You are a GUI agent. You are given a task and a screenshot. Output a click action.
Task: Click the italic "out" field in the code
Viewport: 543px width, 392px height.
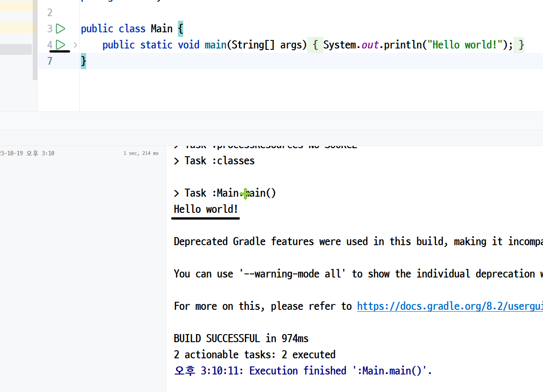click(x=370, y=45)
